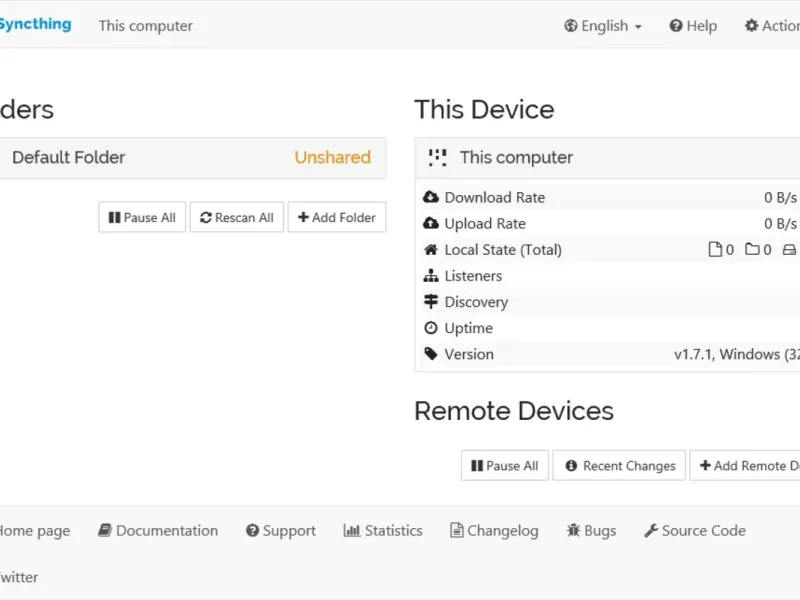Viewport: 800px width, 600px height.
Task: Open the Changelog link
Action: 495,531
